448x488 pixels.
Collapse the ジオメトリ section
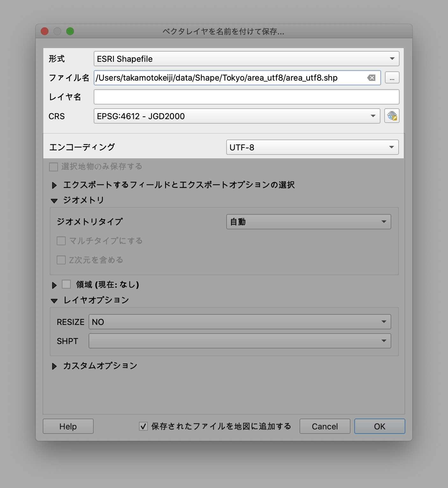click(x=54, y=201)
